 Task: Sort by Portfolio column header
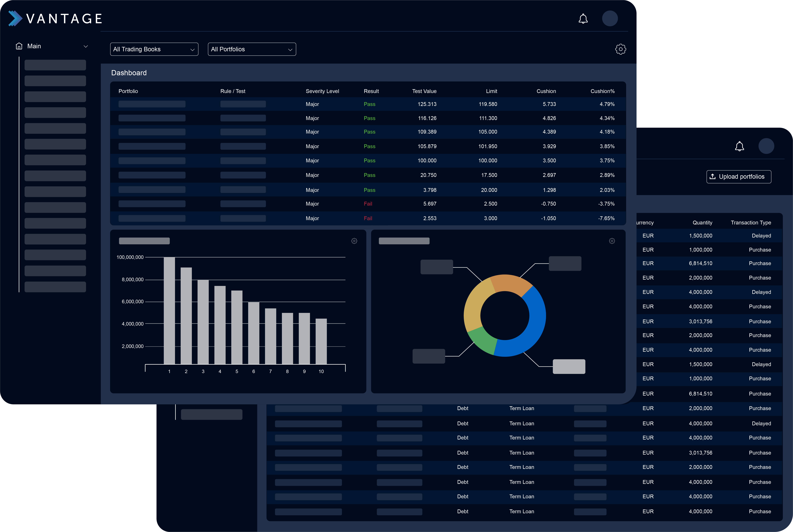(128, 91)
